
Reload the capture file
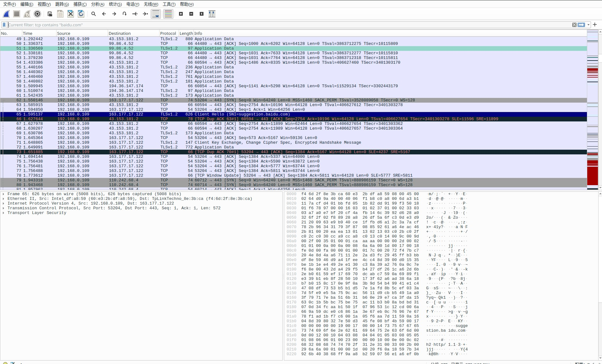pyautogui.click(x=81, y=13)
